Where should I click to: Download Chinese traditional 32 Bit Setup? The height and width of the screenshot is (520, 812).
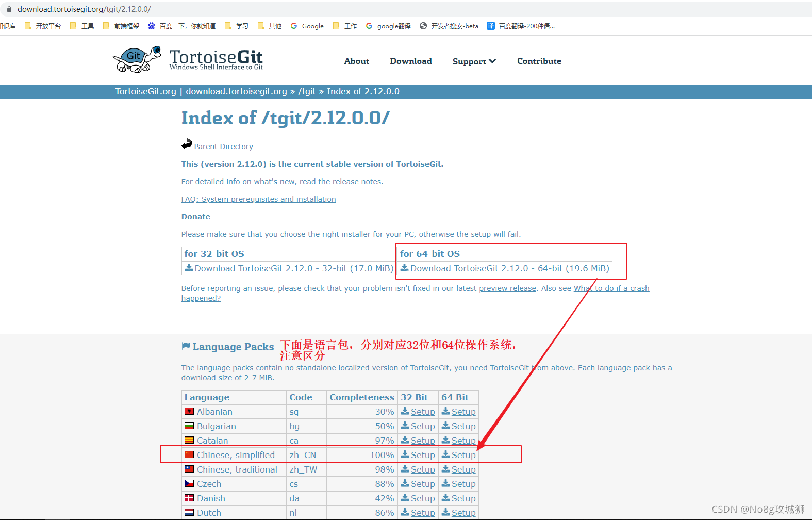[x=423, y=469]
